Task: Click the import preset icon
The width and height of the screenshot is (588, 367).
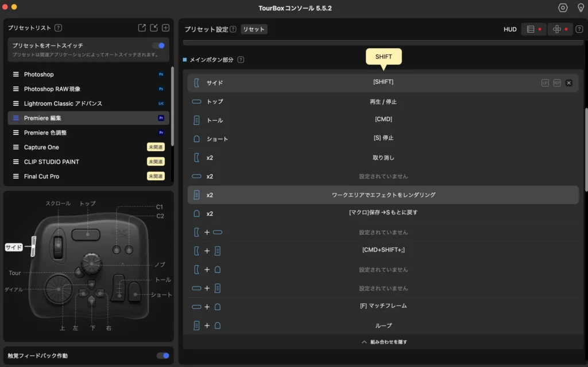Action: coord(154,28)
